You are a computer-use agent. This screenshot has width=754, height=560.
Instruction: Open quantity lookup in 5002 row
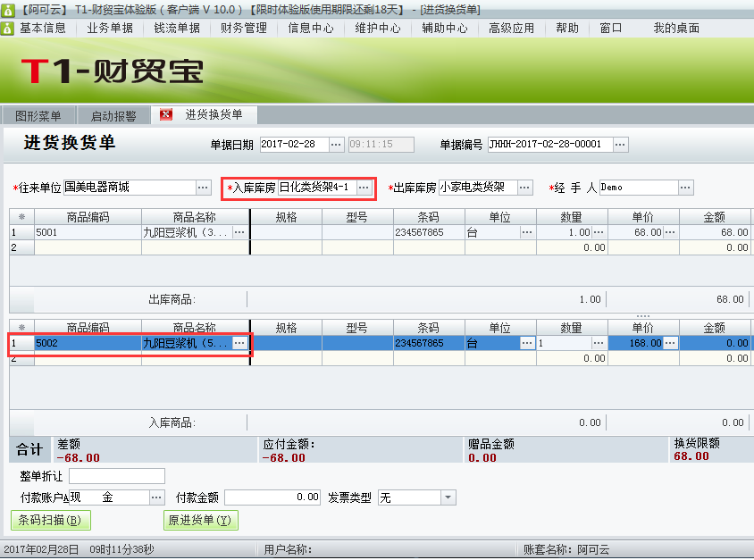click(x=599, y=343)
